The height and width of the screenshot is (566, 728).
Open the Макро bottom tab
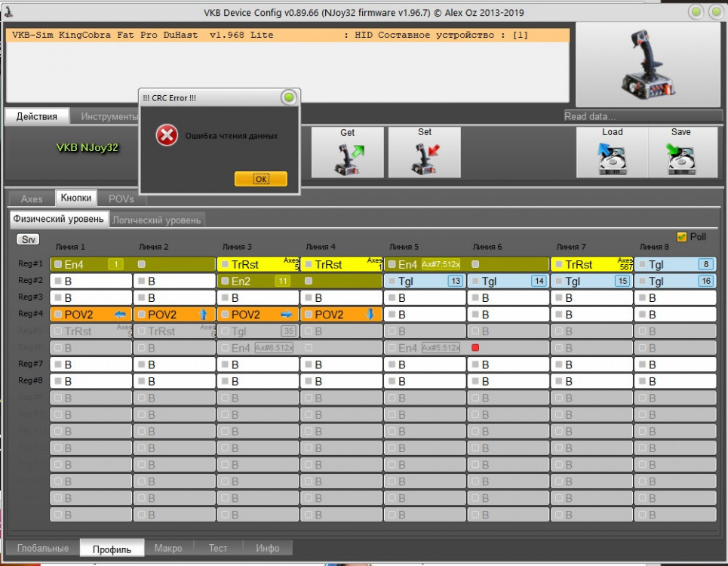(168, 549)
